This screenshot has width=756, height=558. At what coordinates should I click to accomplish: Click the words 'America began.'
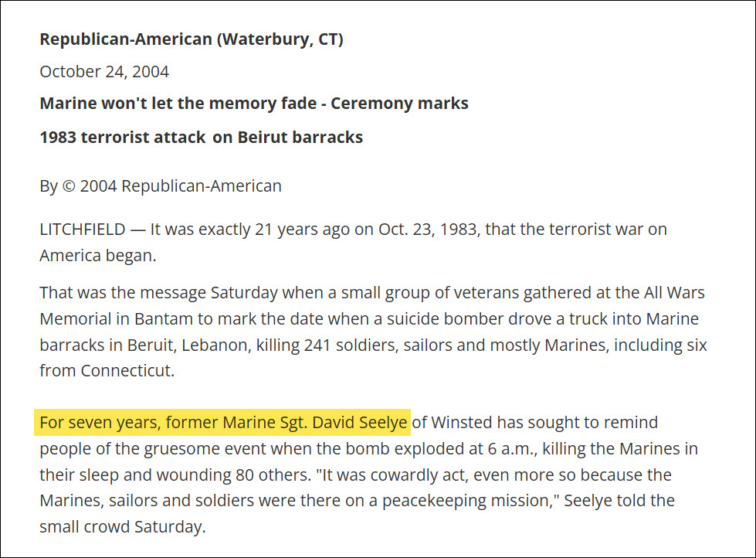click(98, 256)
